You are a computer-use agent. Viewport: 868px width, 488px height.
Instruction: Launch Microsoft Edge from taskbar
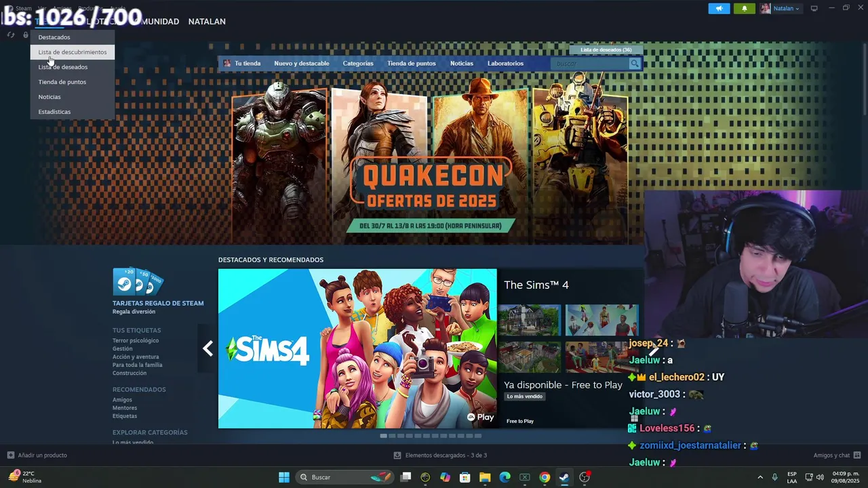(505, 477)
